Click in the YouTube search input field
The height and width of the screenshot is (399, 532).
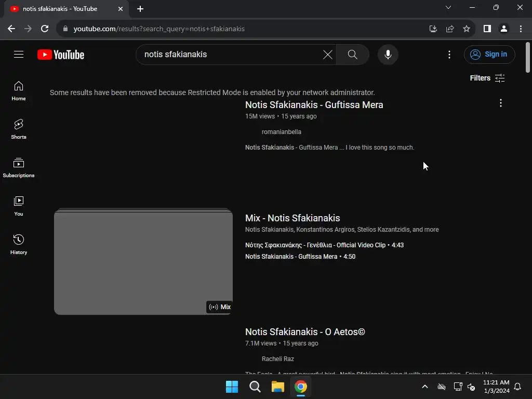pos(231,54)
